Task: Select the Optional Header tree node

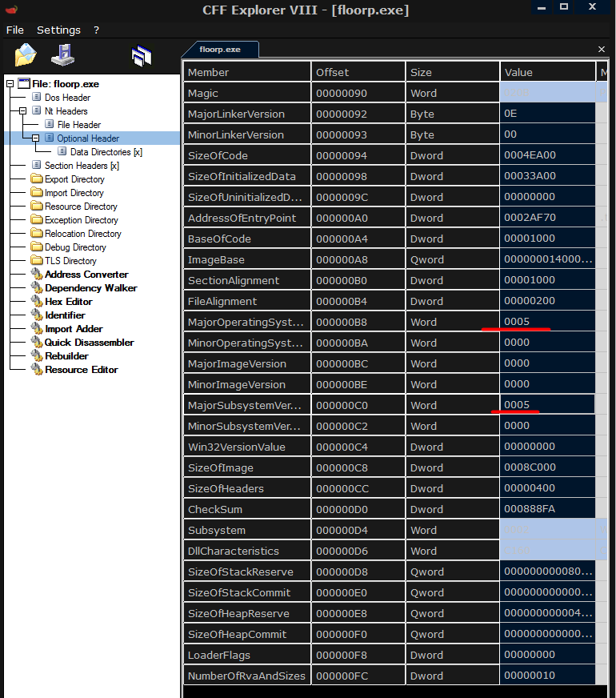Action: click(88, 138)
